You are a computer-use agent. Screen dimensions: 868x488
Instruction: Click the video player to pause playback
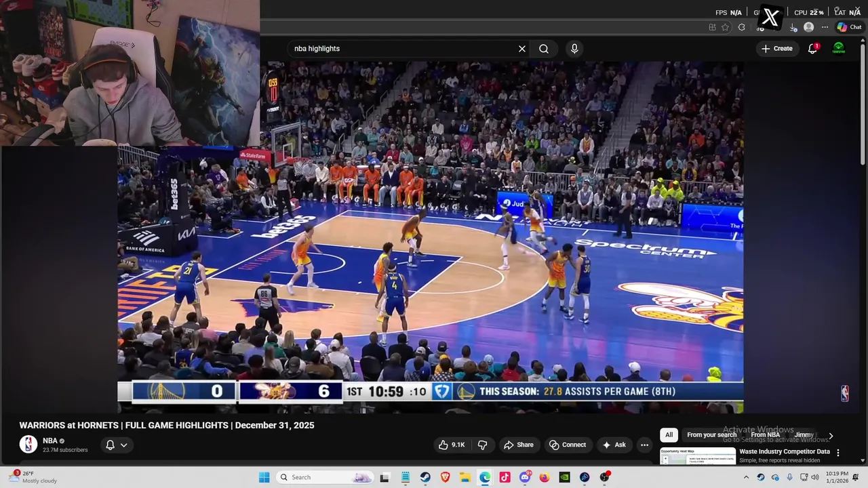click(x=431, y=237)
